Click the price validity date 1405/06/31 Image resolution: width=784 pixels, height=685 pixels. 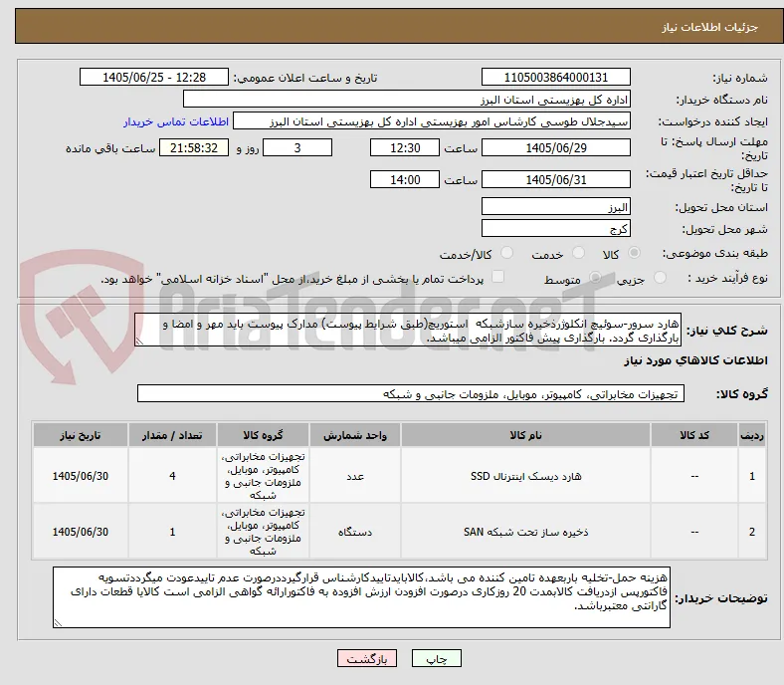point(555,179)
